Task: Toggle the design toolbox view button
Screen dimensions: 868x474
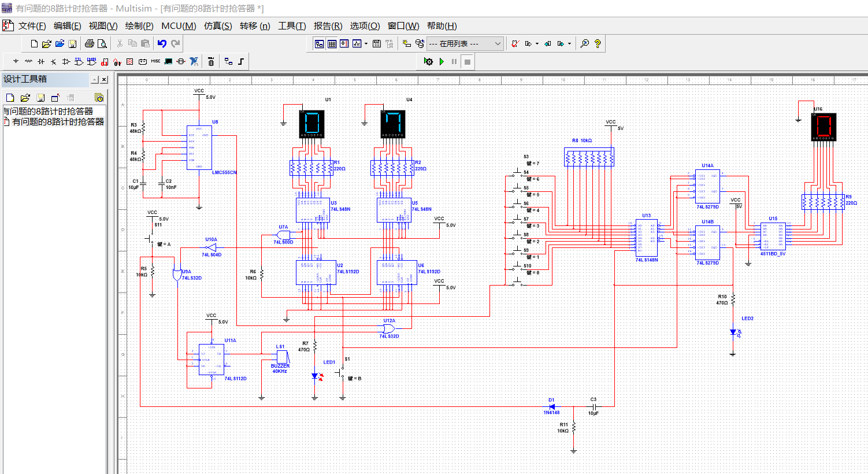Action: pyautogui.click(x=319, y=43)
